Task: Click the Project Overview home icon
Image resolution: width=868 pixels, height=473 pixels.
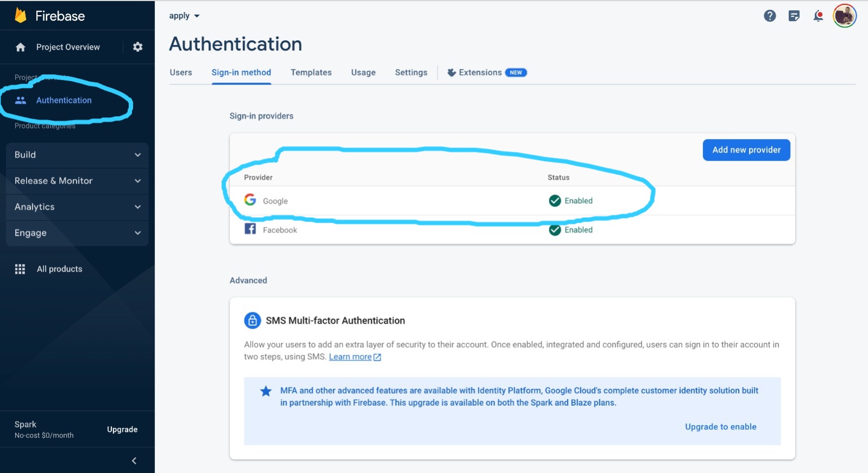Action: [x=21, y=47]
